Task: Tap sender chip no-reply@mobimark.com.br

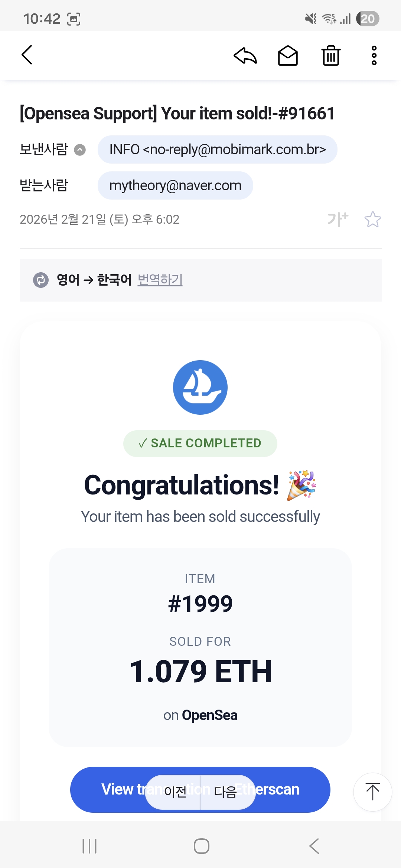Action: 217,149
